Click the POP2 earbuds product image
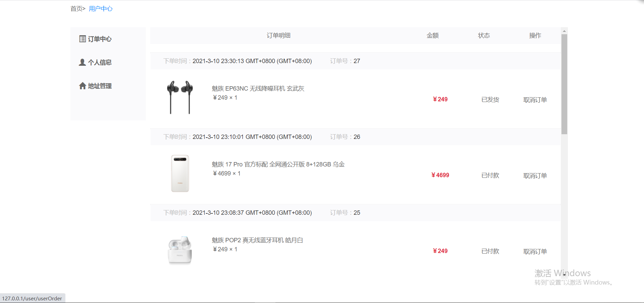The width and height of the screenshot is (644, 303). coord(180,250)
